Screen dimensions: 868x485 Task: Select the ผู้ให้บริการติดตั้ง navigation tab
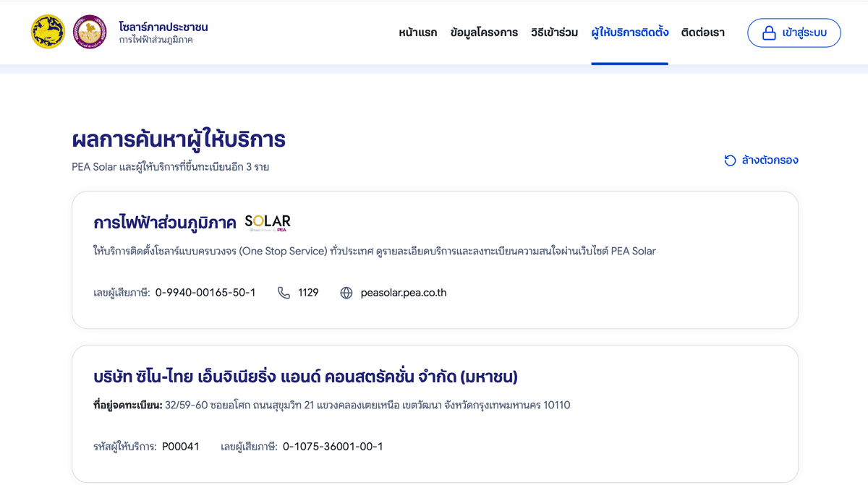click(x=629, y=33)
